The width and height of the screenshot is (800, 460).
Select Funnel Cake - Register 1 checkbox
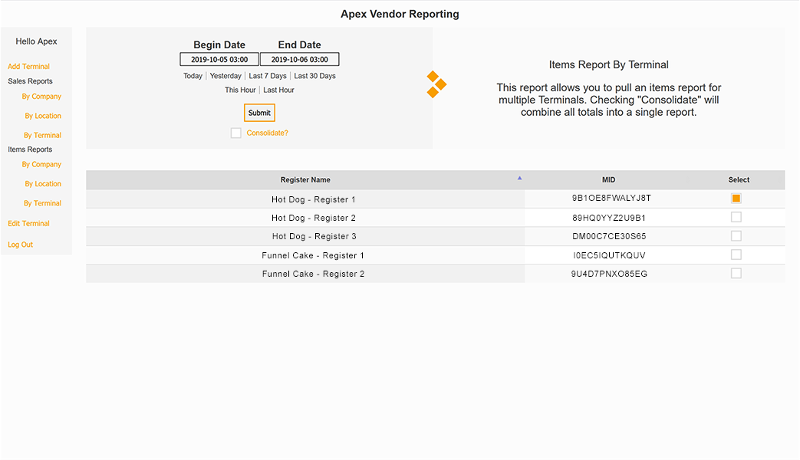(736, 254)
